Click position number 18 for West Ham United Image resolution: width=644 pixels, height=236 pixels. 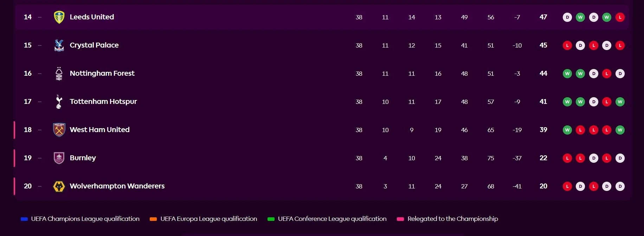(x=28, y=130)
